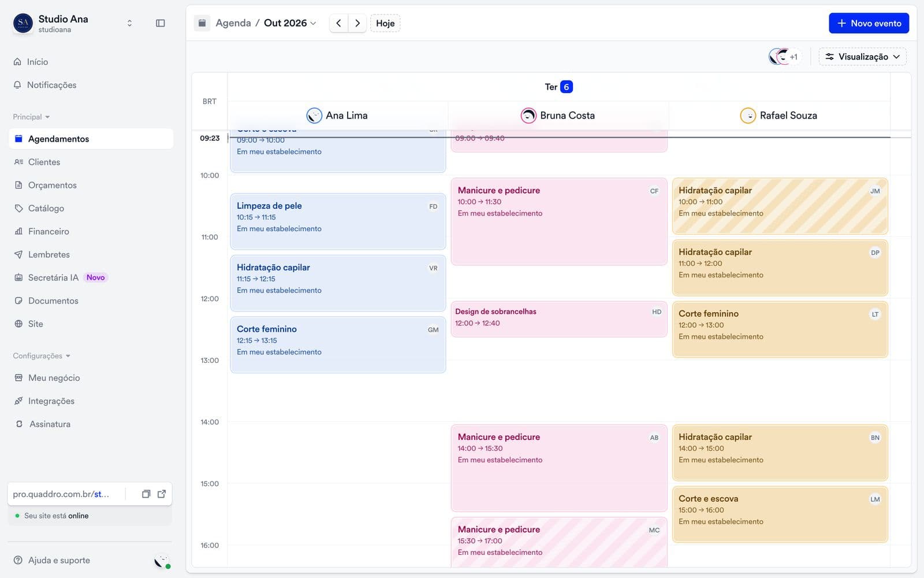Image resolution: width=924 pixels, height=578 pixels.
Task: Select Agendamentos in the sidebar
Action: [91, 139]
